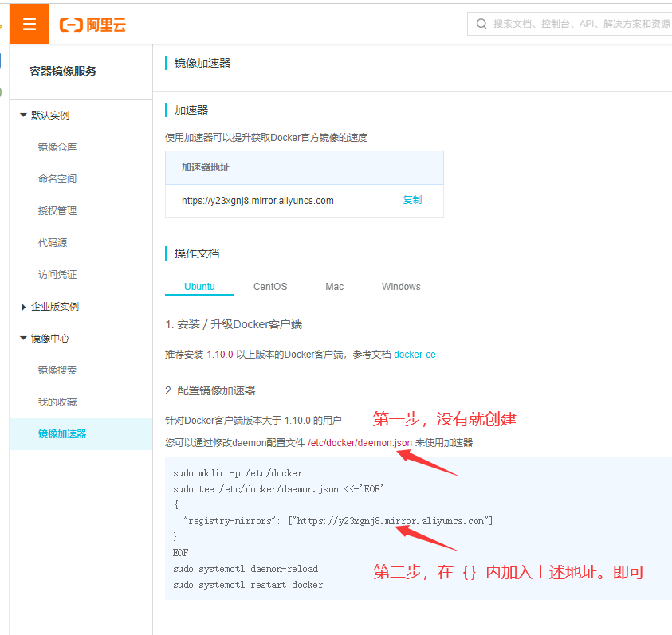Click the 1. 安装 / 升级Docker客户端 heading

234,325
